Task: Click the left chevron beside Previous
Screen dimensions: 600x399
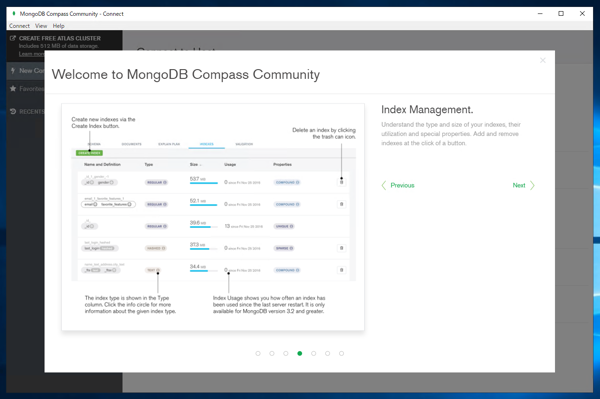Action: tap(384, 186)
